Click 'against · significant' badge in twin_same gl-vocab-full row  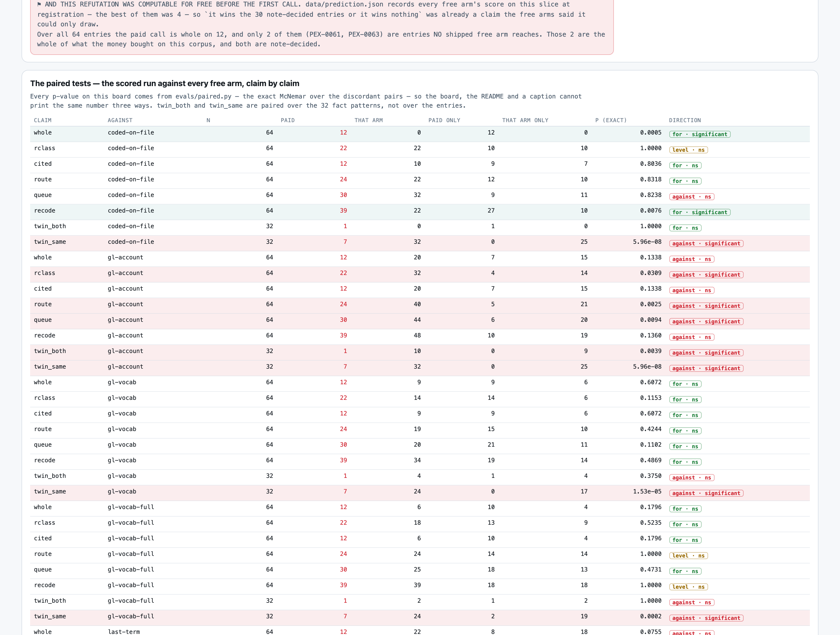[706, 618]
